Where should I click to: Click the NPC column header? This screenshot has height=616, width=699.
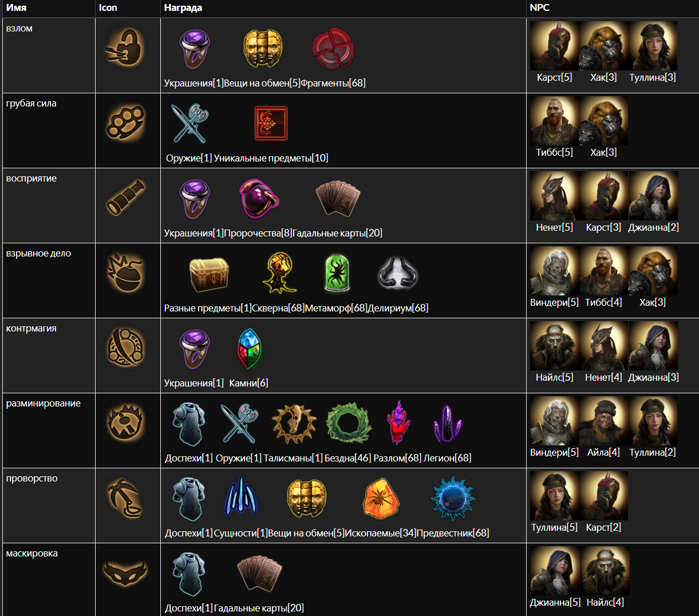[539, 7]
